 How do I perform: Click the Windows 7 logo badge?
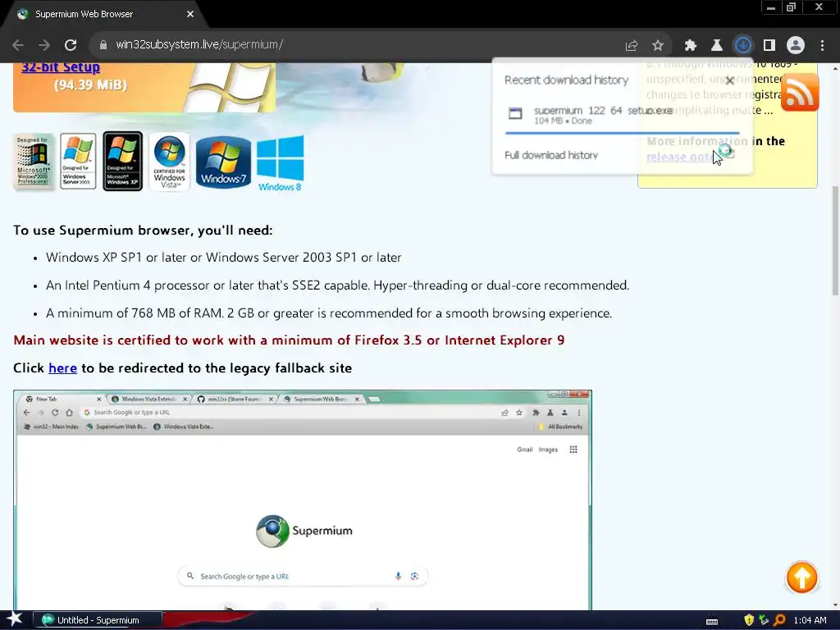coord(223,162)
